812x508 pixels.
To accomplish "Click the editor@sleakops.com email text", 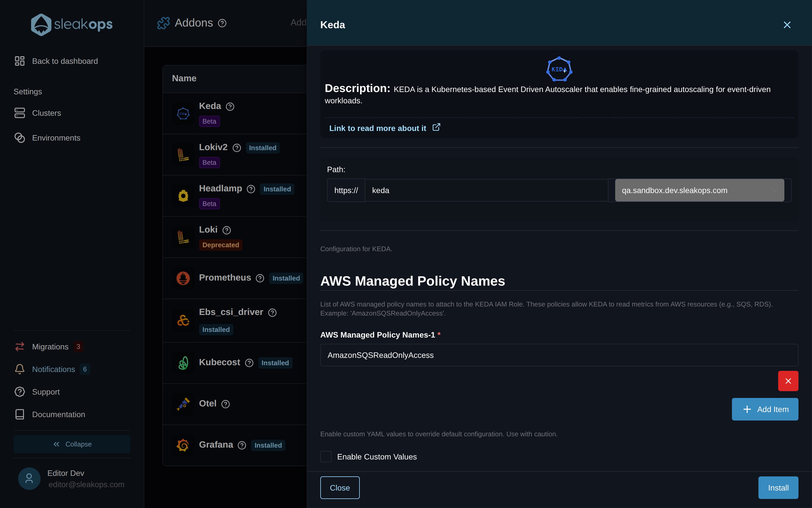I will tap(87, 485).
